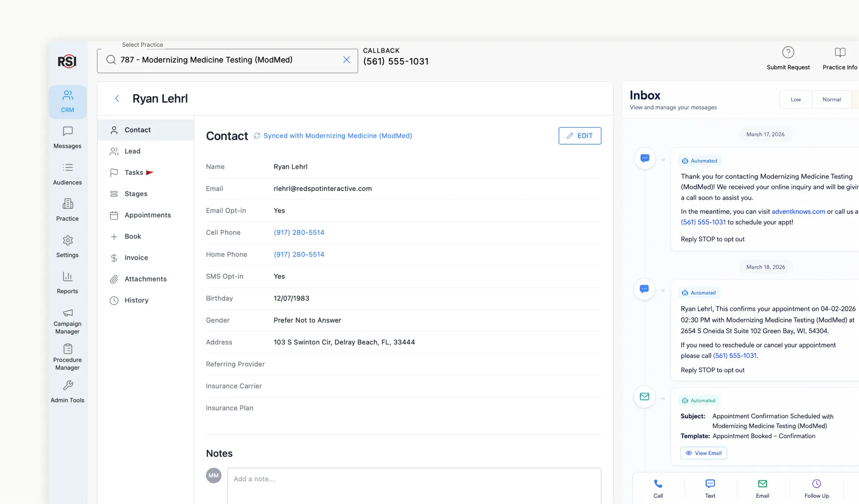The image size is (859, 504).
Task: Click the Add a note field
Action: (414, 485)
